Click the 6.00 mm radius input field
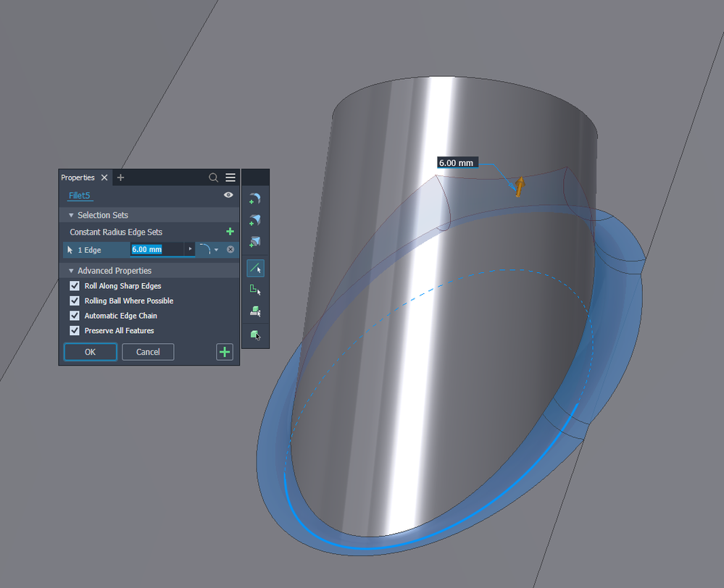The image size is (724, 588). coord(157,250)
